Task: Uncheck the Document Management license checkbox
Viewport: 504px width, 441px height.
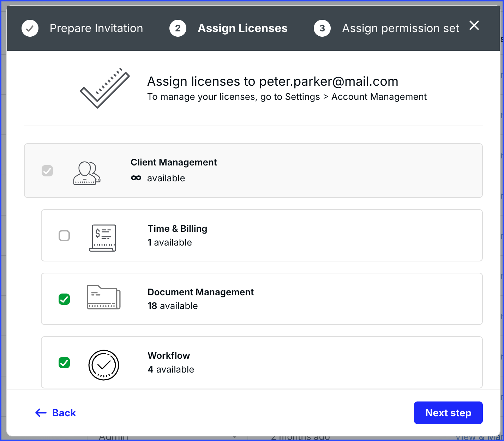Action: tap(64, 299)
